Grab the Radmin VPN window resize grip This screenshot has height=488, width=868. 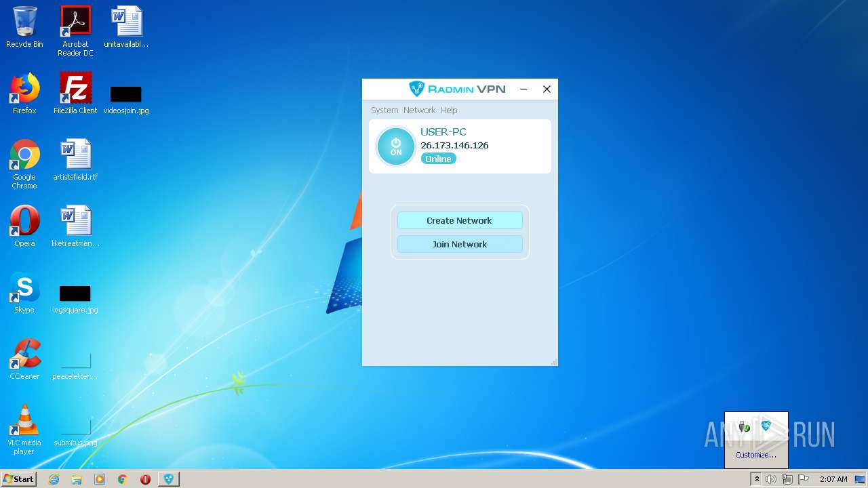pyautogui.click(x=554, y=362)
